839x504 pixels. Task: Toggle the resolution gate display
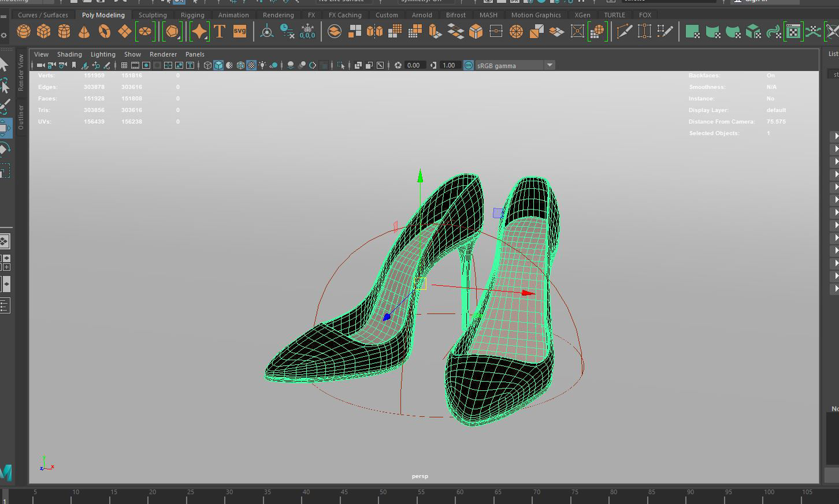[146, 65]
